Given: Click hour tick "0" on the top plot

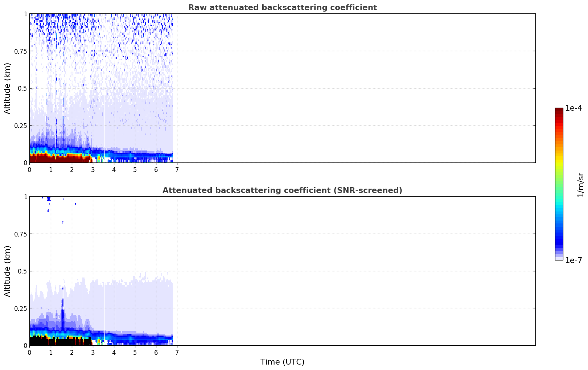Looking at the screenshot, I should tap(30, 170).
